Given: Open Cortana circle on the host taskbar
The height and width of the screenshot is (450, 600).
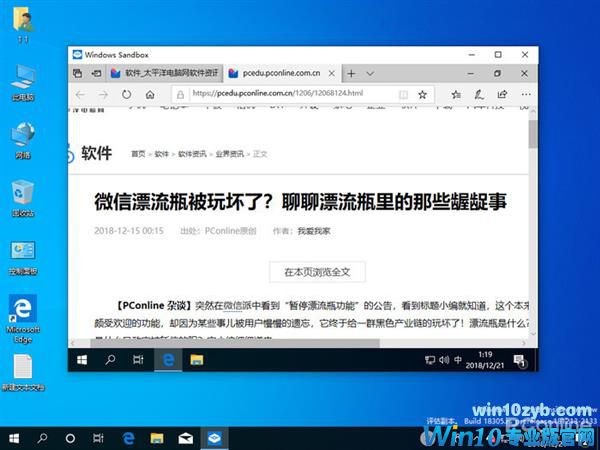Looking at the screenshot, I should point(70,439).
